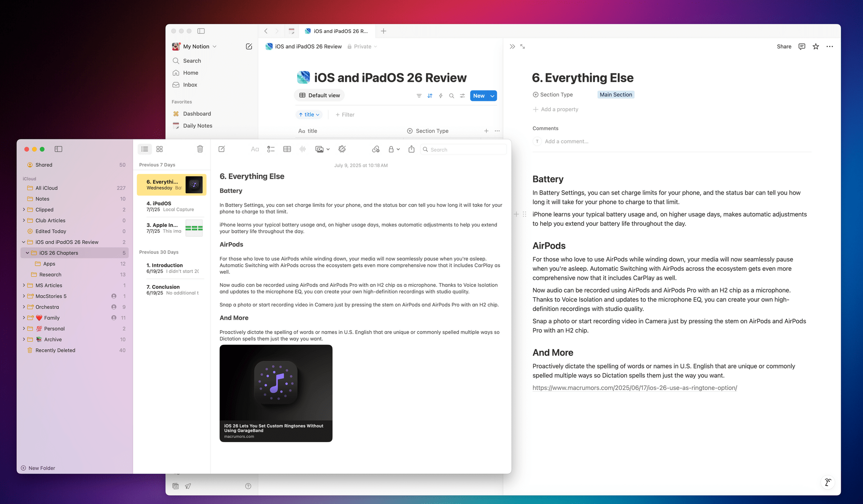
Task: Click the Notion Share button
Action: coord(784,47)
